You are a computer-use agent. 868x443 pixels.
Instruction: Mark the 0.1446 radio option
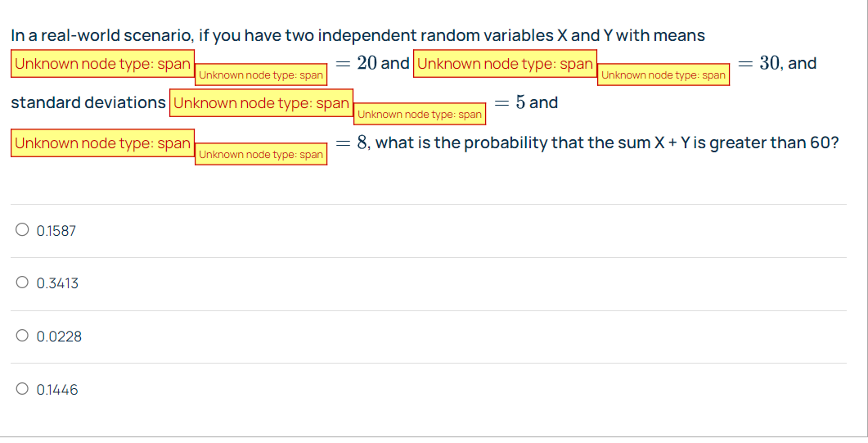(x=22, y=390)
